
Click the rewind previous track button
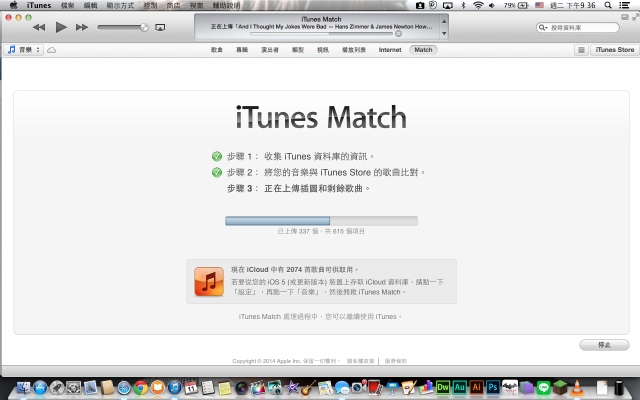39,27
